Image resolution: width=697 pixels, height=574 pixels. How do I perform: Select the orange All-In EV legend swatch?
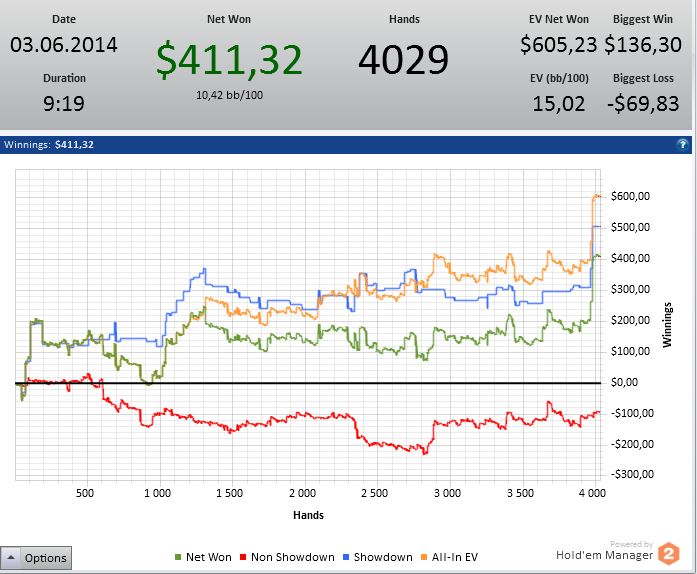click(424, 557)
